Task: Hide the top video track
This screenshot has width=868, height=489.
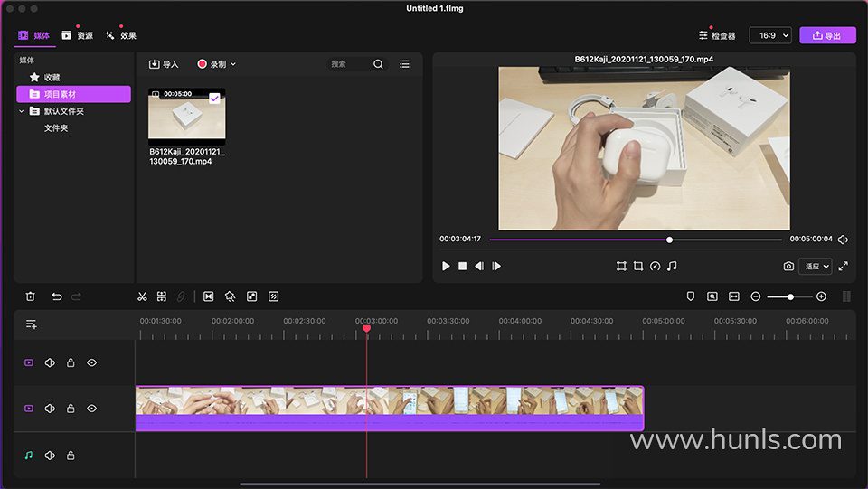Action: pos(92,362)
